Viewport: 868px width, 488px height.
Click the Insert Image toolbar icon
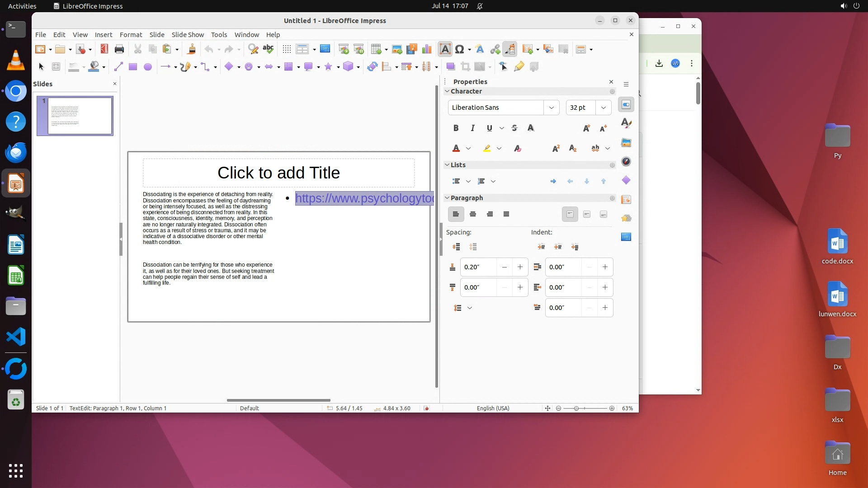(397, 49)
